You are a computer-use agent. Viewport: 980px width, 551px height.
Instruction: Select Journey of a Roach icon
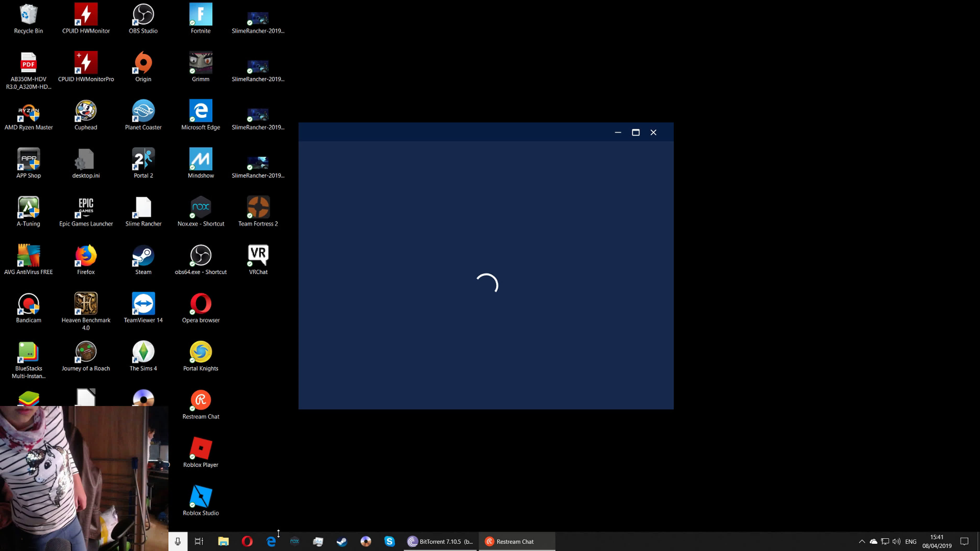(x=86, y=357)
